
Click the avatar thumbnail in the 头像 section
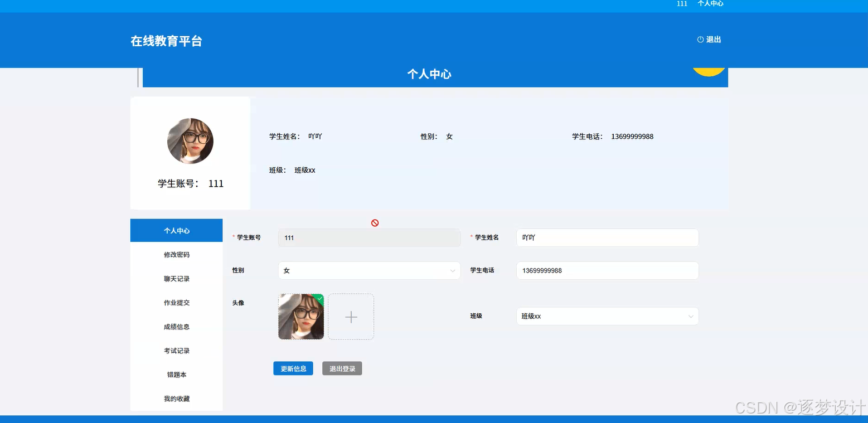(x=300, y=317)
